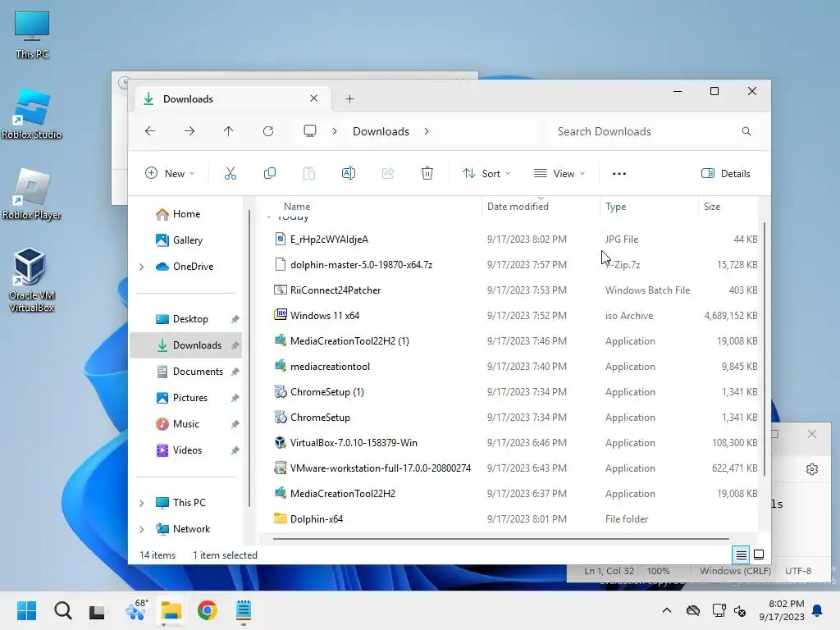This screenshot has width=840, height=630.
Task: Open the Windows Start menu
Action: point(26,610)
